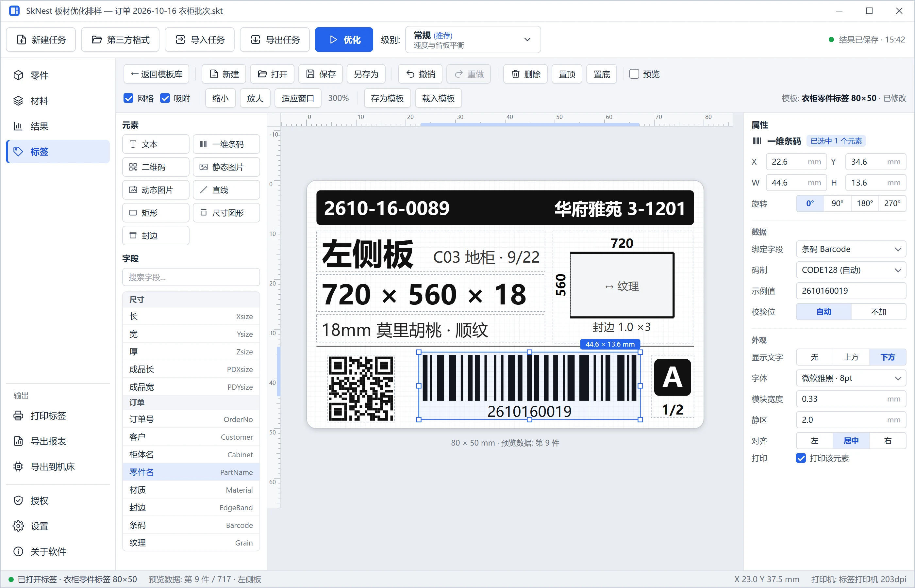Enable the 预览 preview checkbox
915x588 pixels.
634,74
